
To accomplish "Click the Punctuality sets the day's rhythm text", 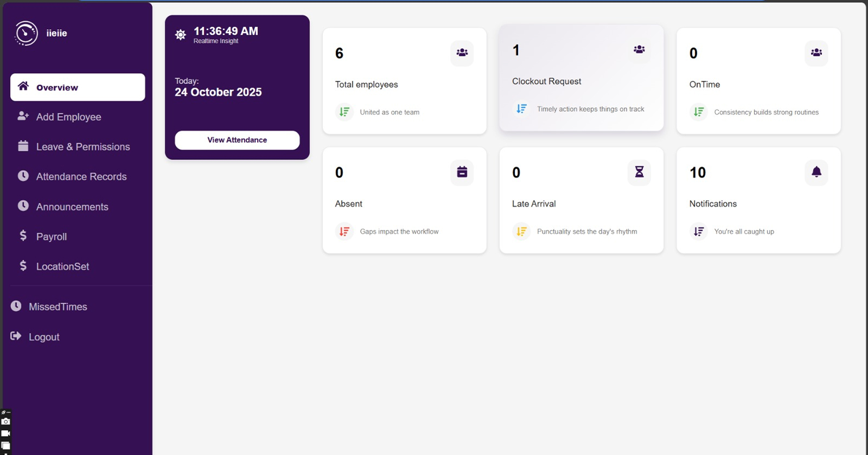I will [587, 232].
